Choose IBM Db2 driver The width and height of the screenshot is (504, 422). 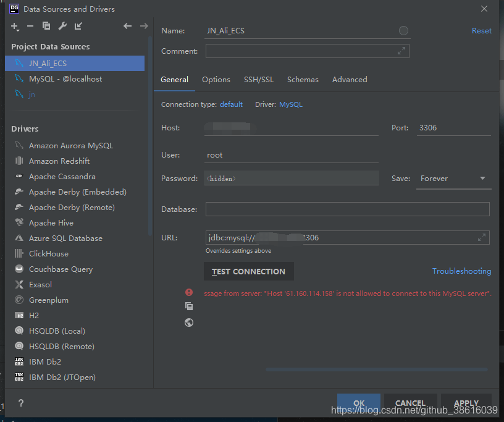[x=75, y=362]
